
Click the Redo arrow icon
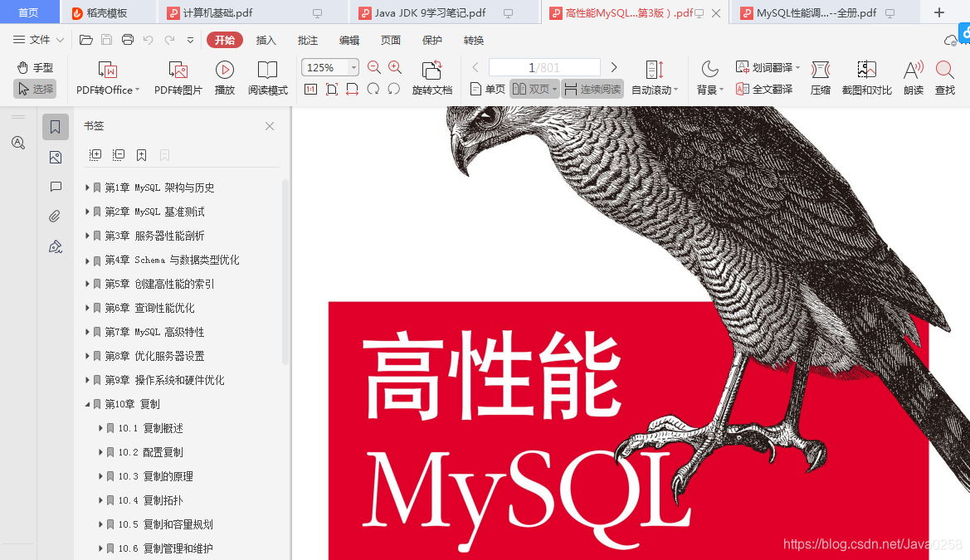pos(169,40)
